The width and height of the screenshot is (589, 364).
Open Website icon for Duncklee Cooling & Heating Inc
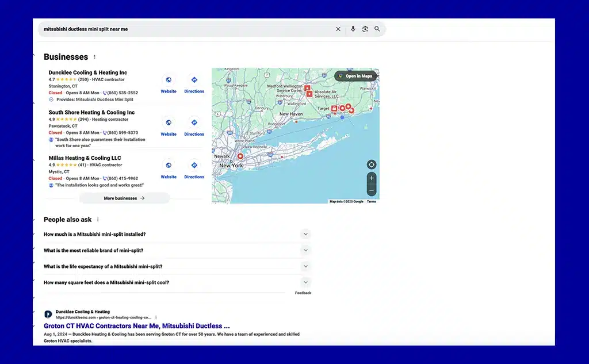(169, 80)
